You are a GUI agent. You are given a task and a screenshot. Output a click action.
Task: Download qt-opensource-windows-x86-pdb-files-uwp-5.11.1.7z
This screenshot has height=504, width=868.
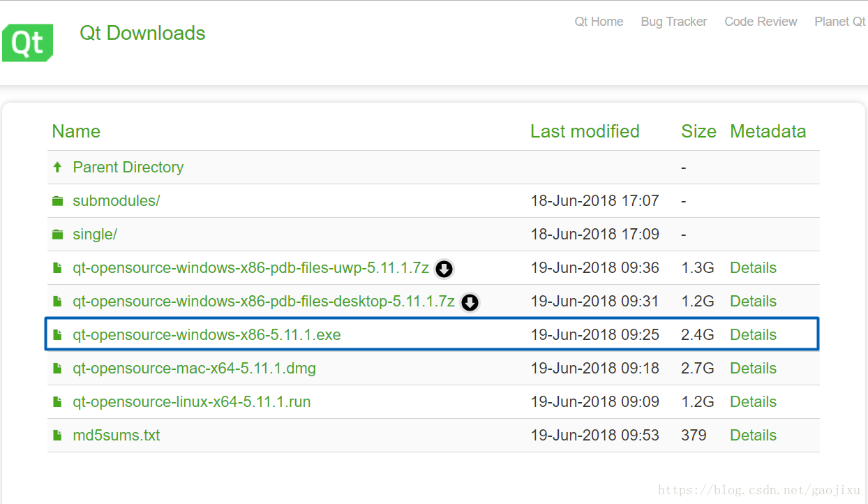point(250,268)
